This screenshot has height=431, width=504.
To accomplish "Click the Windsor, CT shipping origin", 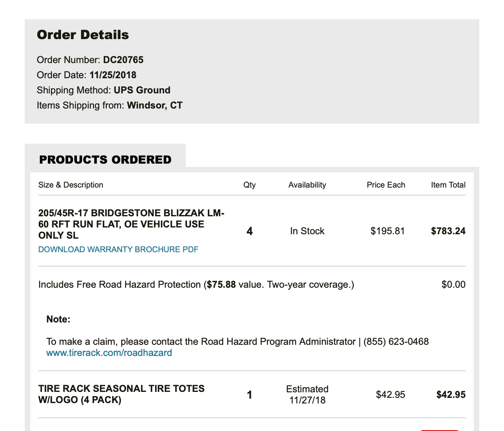I will click(x=155, y=105).
